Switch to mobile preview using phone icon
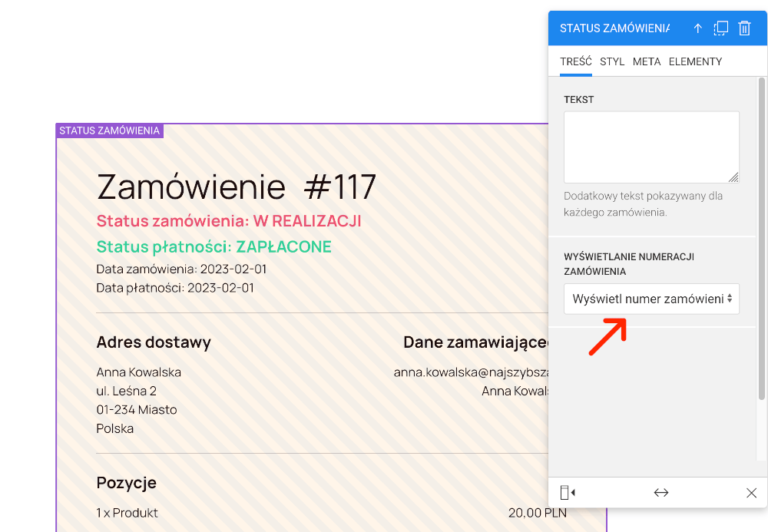The height and width of the screenshot is (532, 768). click(x=563, y=492)
